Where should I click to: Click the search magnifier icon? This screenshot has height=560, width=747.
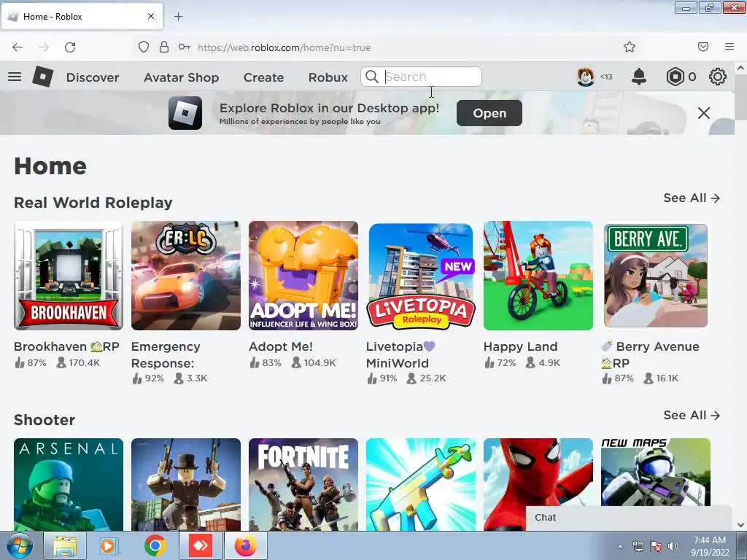click(x=371, y=77)
